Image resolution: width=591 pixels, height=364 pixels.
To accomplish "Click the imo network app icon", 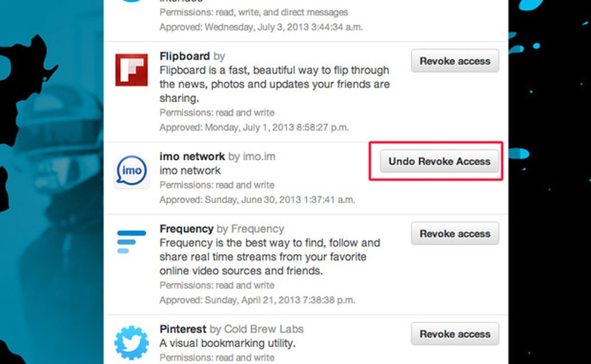I will point(131,170).
